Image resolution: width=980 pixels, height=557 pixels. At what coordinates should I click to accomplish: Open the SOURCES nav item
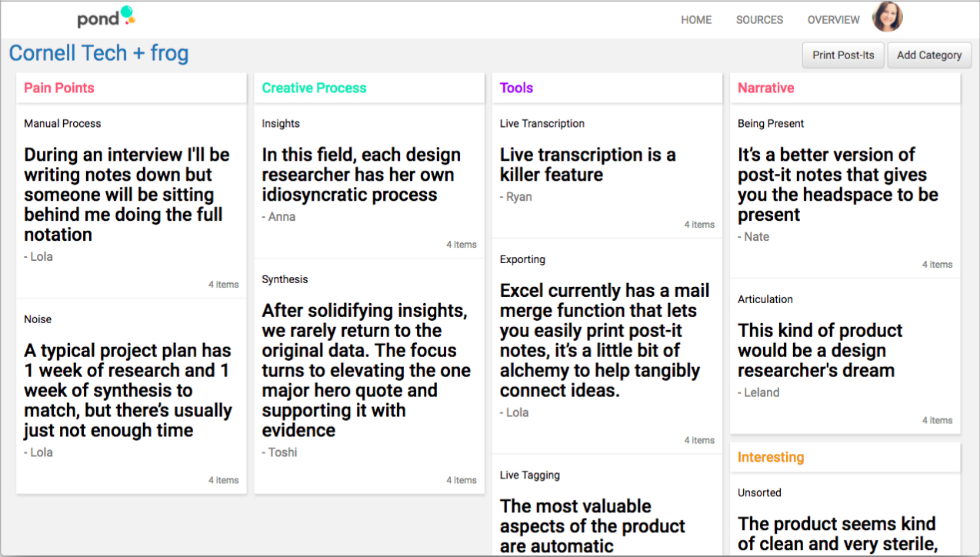(759, 20)
